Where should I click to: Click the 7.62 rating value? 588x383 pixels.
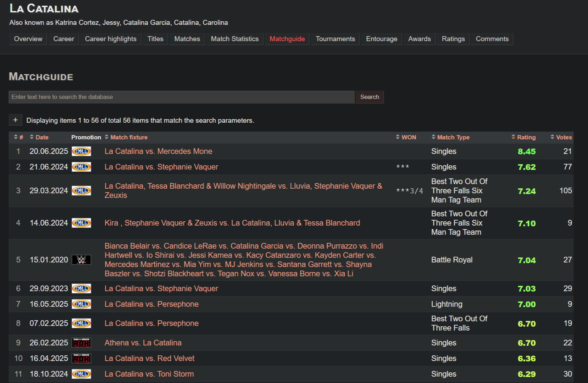527,167
